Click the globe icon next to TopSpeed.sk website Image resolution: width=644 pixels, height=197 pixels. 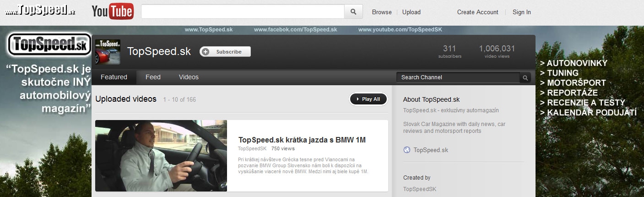(x=407, y=150)
